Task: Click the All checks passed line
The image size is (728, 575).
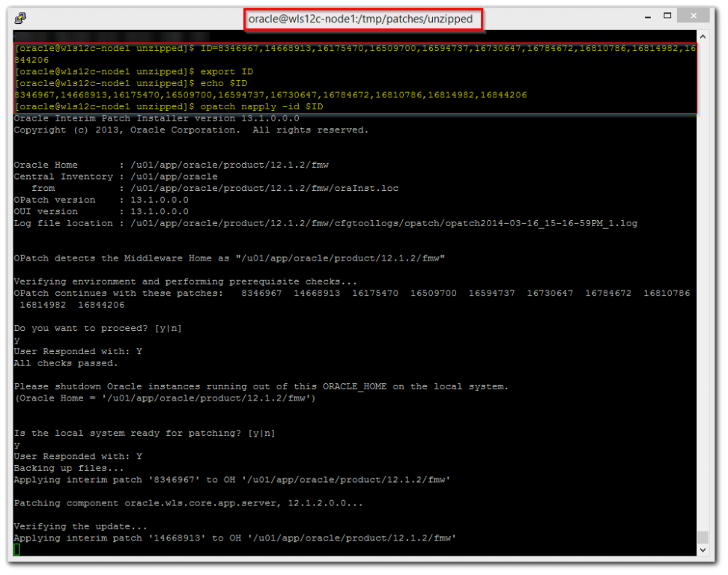Action: point(67,362)
